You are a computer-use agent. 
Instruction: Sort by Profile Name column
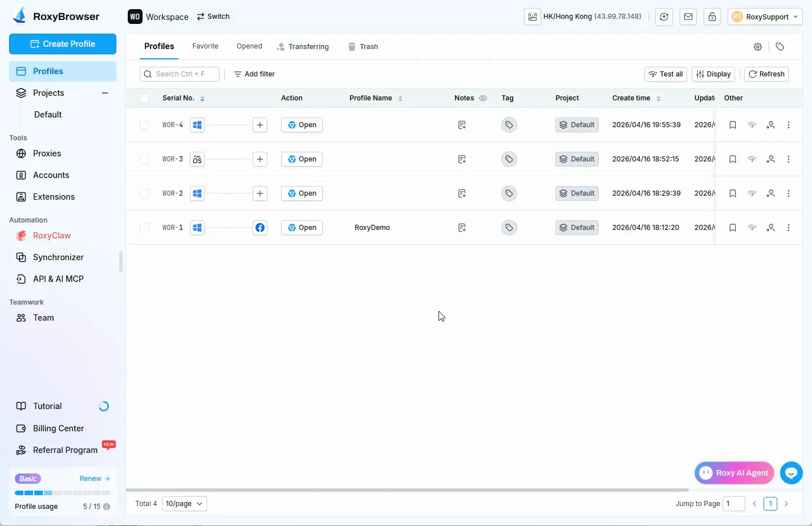pyautogui.click(x=400, y=99)
